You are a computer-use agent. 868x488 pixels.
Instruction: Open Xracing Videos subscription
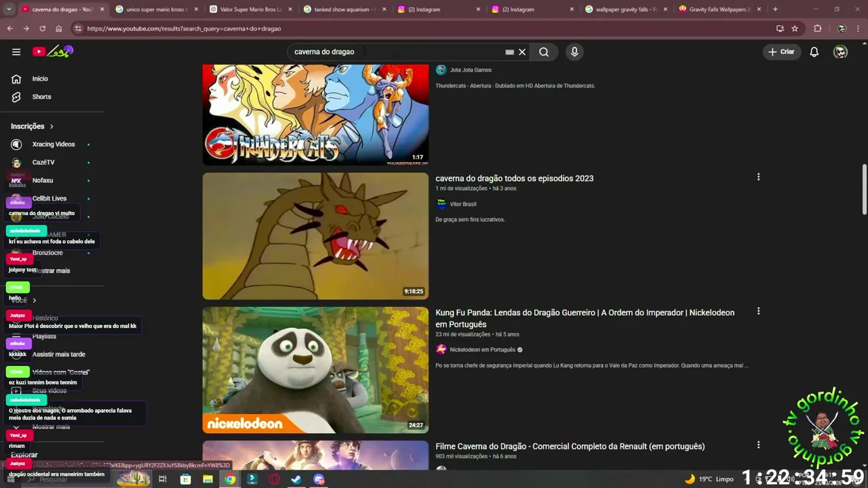[53, 144]
